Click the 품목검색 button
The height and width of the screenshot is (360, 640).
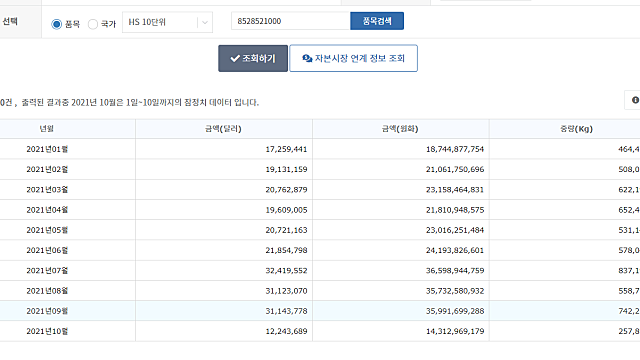tap(377, 21)
